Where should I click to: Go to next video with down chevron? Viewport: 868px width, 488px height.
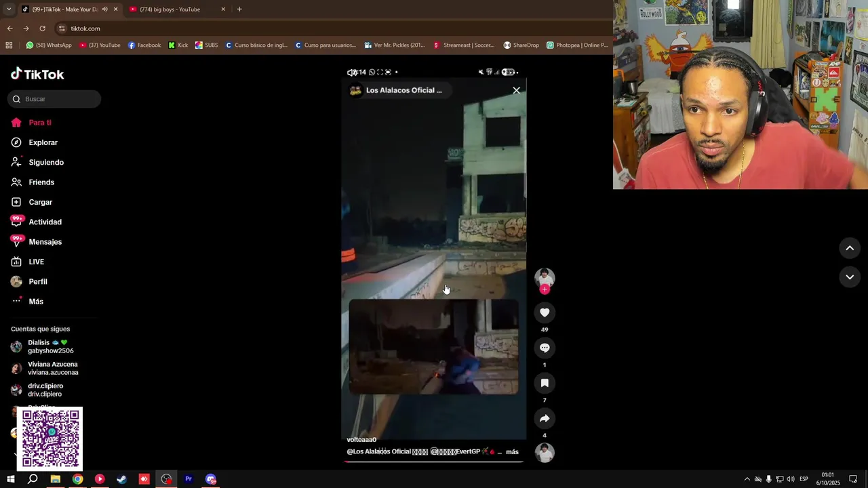click(x=850, y=277)
